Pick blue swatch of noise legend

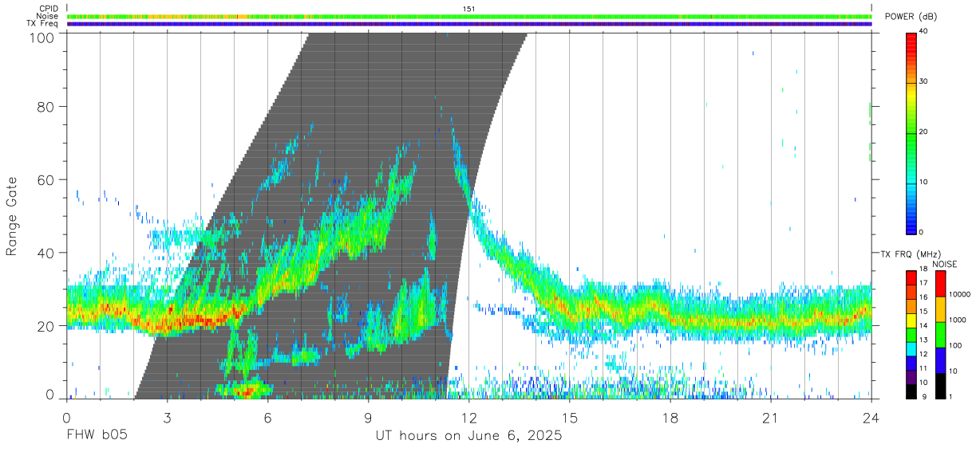(x=940, y=359)
